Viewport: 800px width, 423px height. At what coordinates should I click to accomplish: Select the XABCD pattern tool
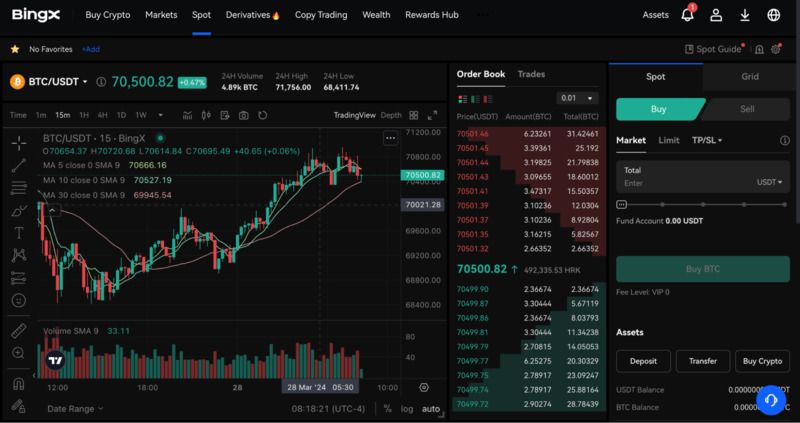point(19,255)
